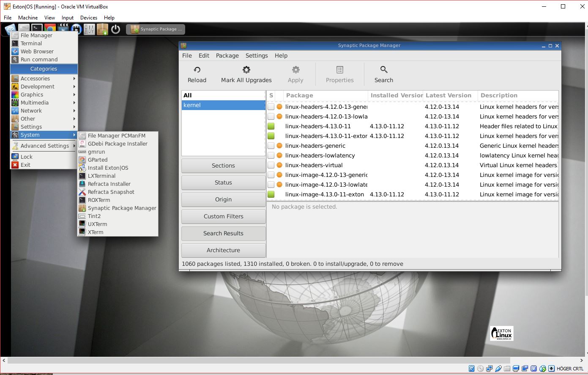Expand the Advanced Settings submenu
The height and width of the screenshot is (375, 588).
point(44,146)
